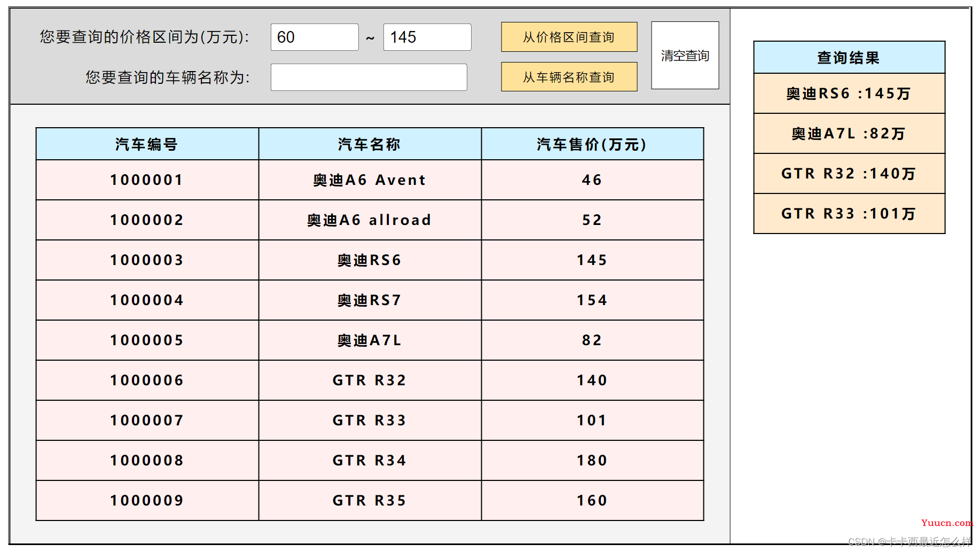Click the 您要查询的价格区间为(万元) label
This screenshot has width=980, height=552.
pyautogui.click(x=144, y=37)
